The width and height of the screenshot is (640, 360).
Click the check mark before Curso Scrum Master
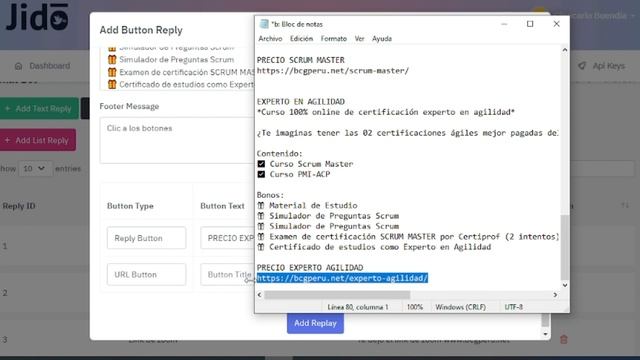[261, 164]
